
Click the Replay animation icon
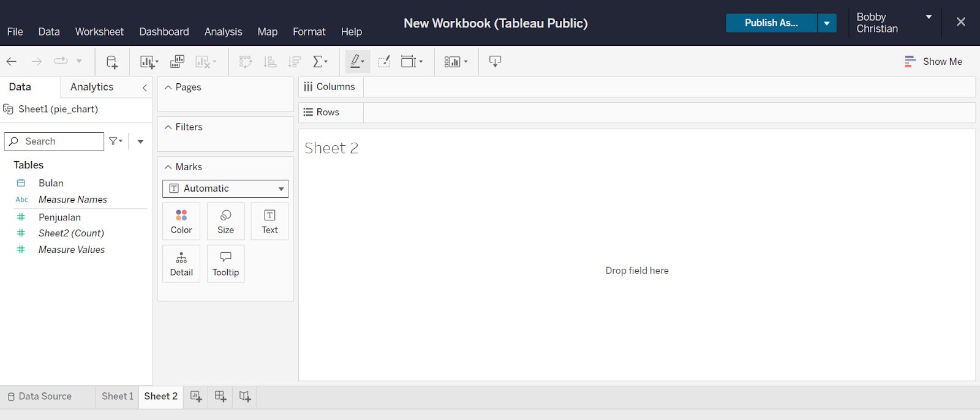click(x=61, y=61)
